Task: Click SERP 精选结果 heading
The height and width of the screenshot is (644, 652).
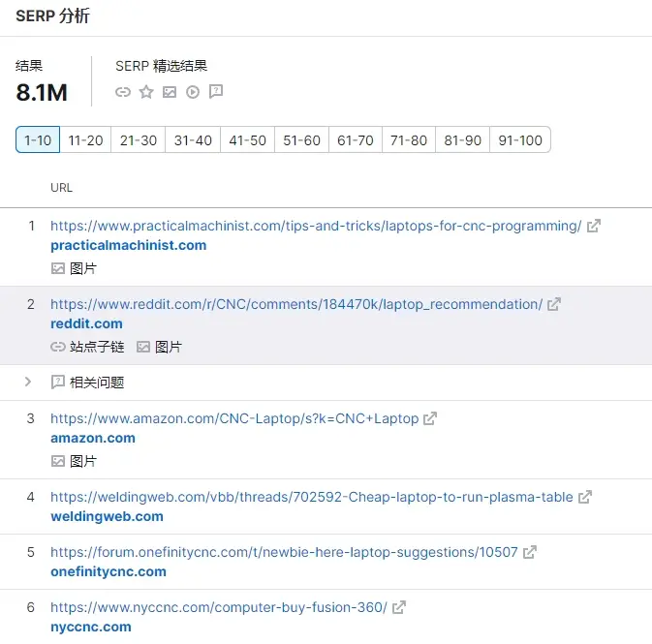Action: 162,66
